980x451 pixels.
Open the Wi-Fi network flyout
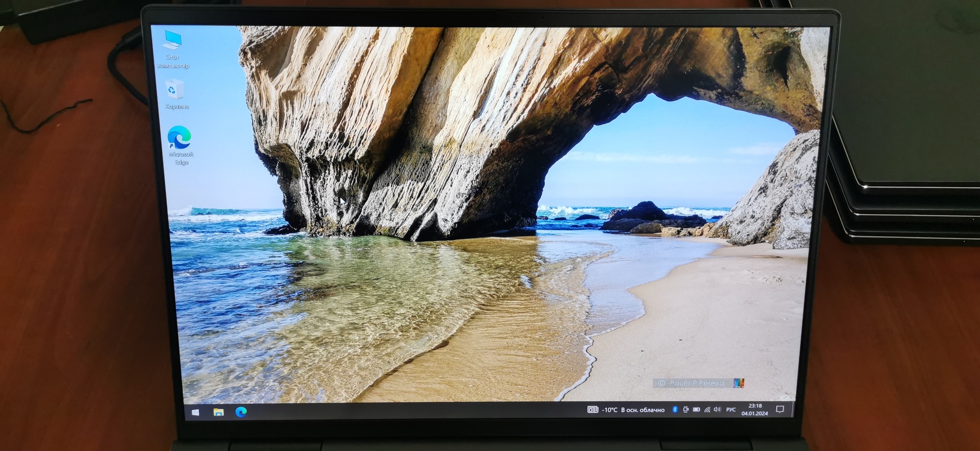click(707, 409)
